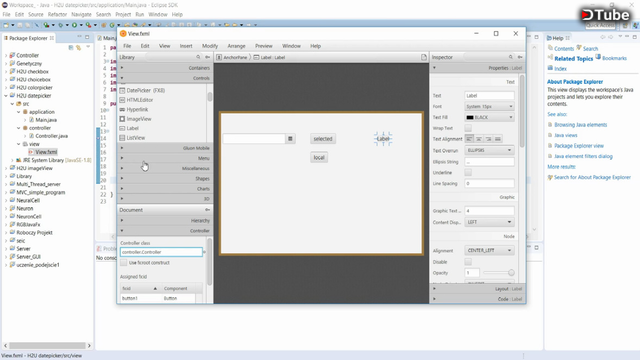Click the Text property field containing Label
Screen dimensions: 640x360
489,96
